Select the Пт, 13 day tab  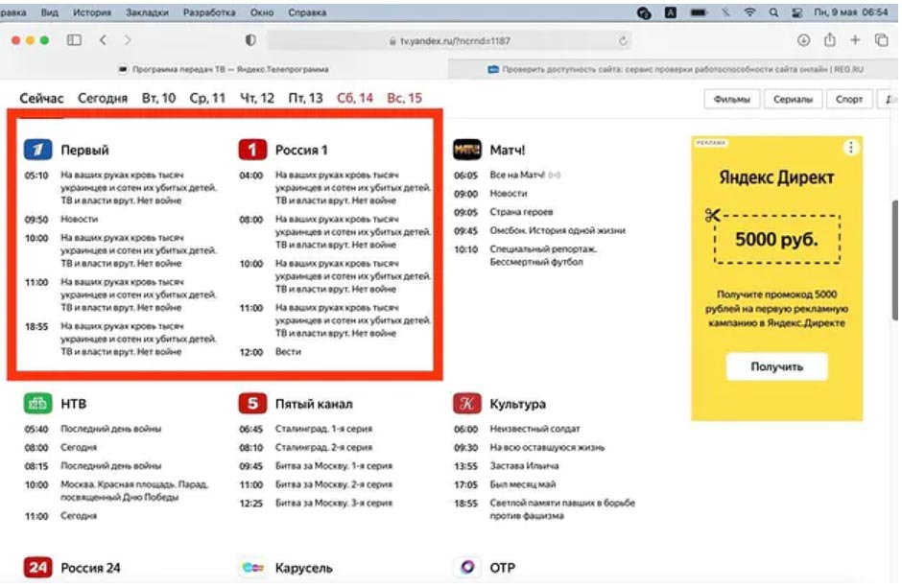[305, 98]
